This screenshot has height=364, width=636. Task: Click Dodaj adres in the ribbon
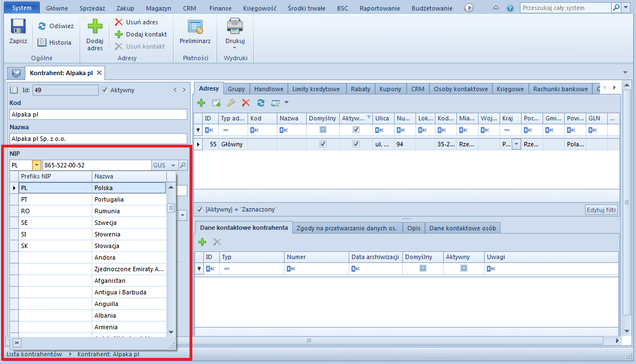coord(95,35)
